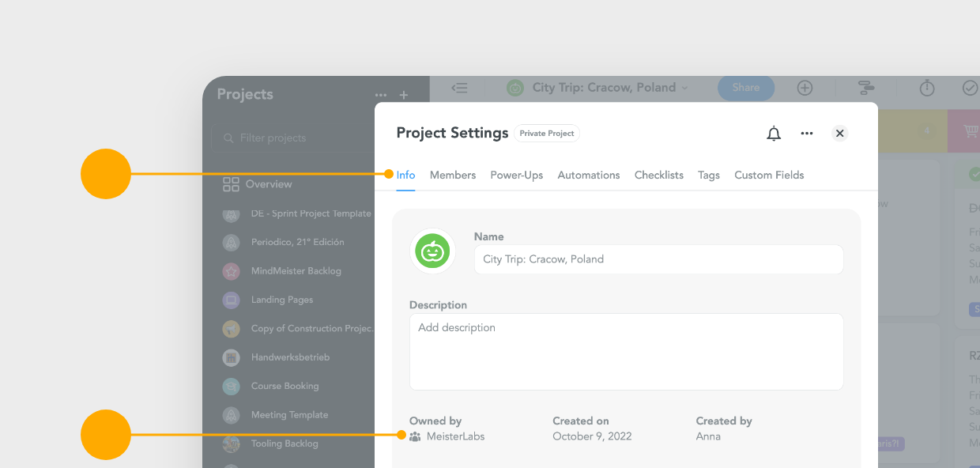Screen dimensions: 980x468
Task: Open the timeline view icon in top bar
Action: tap(865, 88)
